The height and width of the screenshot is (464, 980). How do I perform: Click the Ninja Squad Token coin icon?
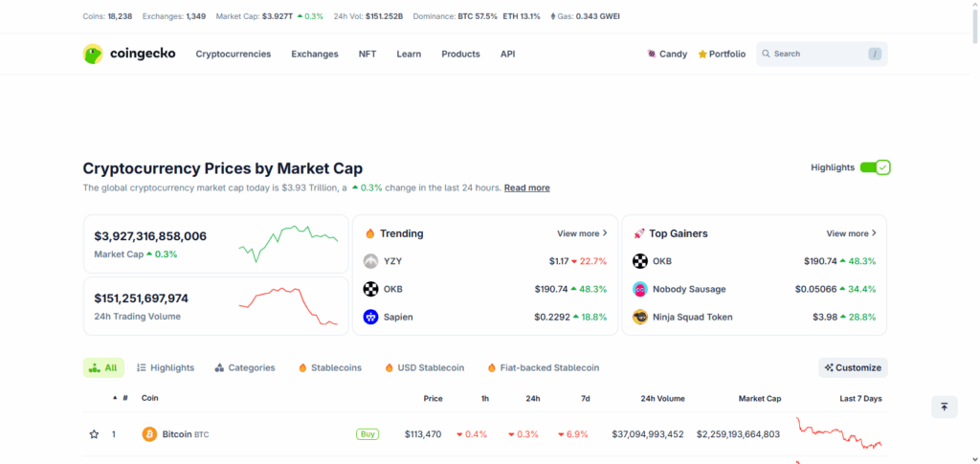pos(640,317)
